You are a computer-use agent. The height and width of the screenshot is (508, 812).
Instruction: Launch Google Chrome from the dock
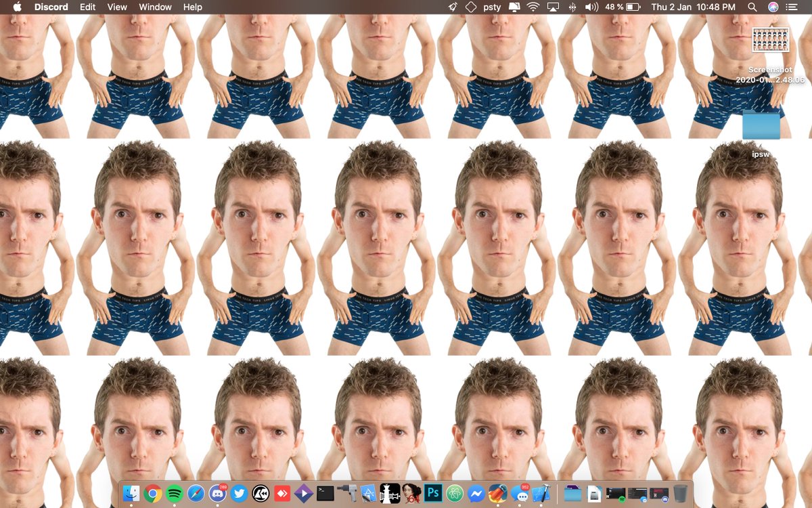(153, 493)
